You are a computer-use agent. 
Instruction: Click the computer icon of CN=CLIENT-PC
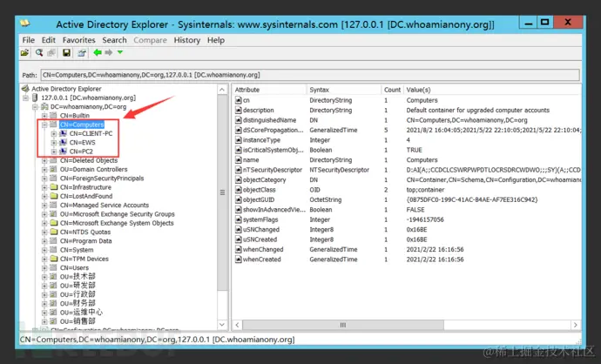[64, 133]
